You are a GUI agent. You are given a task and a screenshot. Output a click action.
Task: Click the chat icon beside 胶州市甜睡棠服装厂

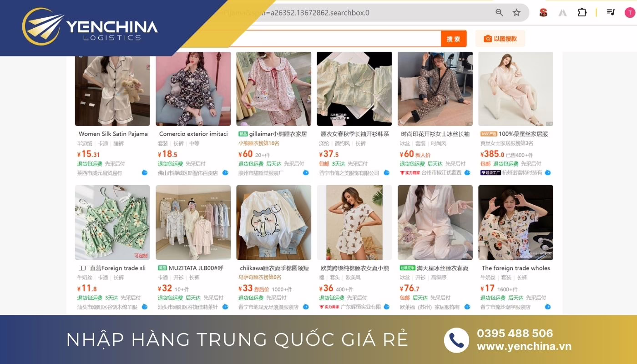pos(306,173)
